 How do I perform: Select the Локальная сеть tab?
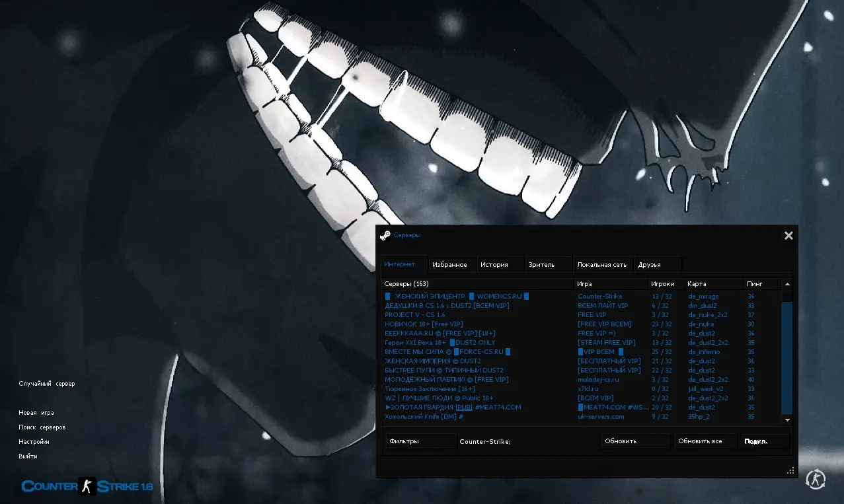[x=601, y=265]
